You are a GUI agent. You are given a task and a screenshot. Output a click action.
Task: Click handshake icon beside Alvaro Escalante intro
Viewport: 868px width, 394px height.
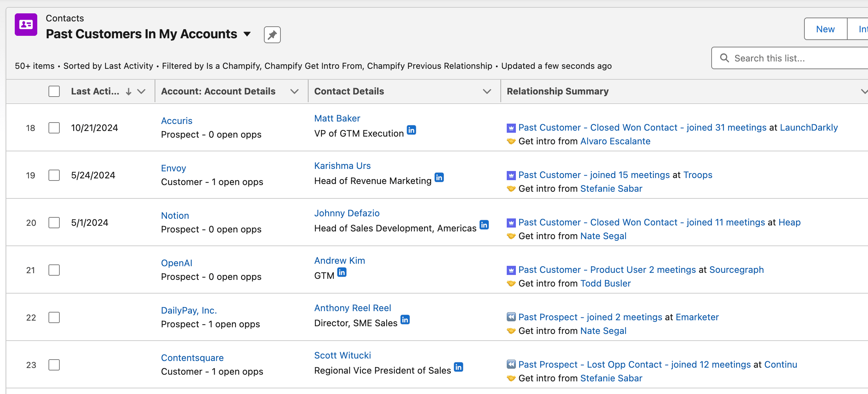(511, 142)
